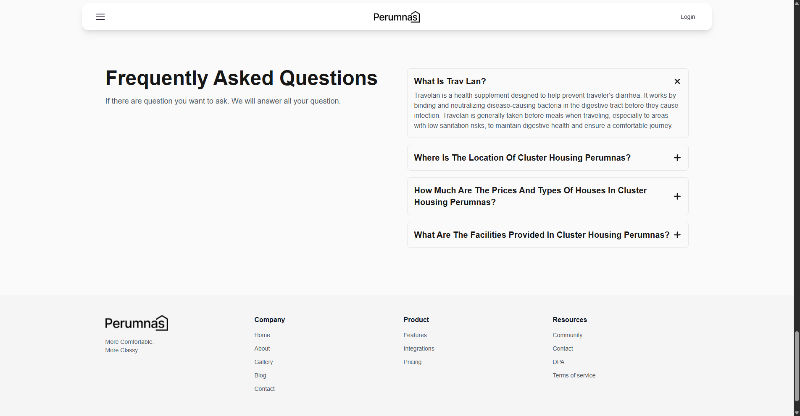The width and height of the screenshot is (800, 416).
Task: Open the Terms of service link
Action: pyautogui.click(x=574, y=375)
